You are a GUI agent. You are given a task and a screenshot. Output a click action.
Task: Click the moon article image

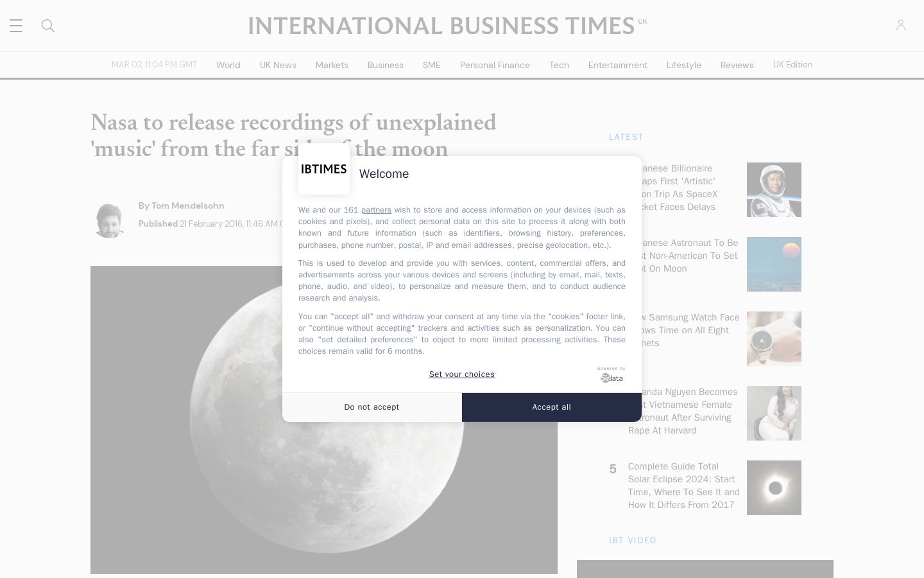[x=324, y=420]
